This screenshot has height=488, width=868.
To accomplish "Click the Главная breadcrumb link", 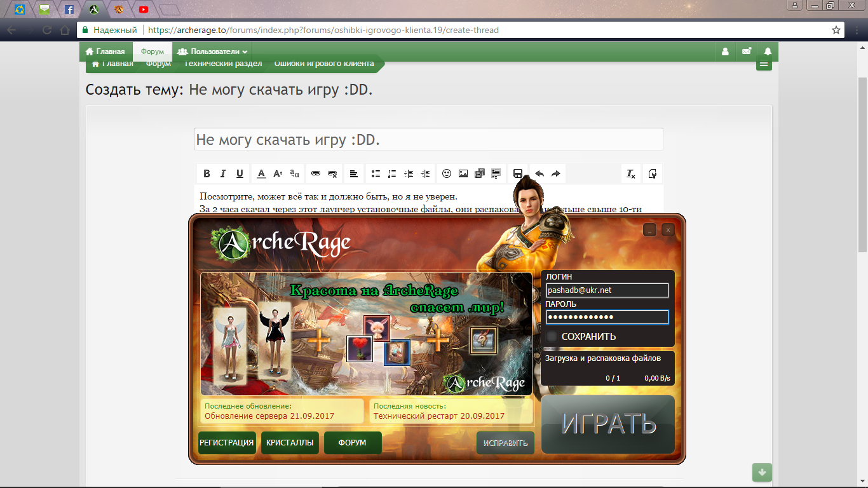I will pyautogui.click(x=112, y=64).
